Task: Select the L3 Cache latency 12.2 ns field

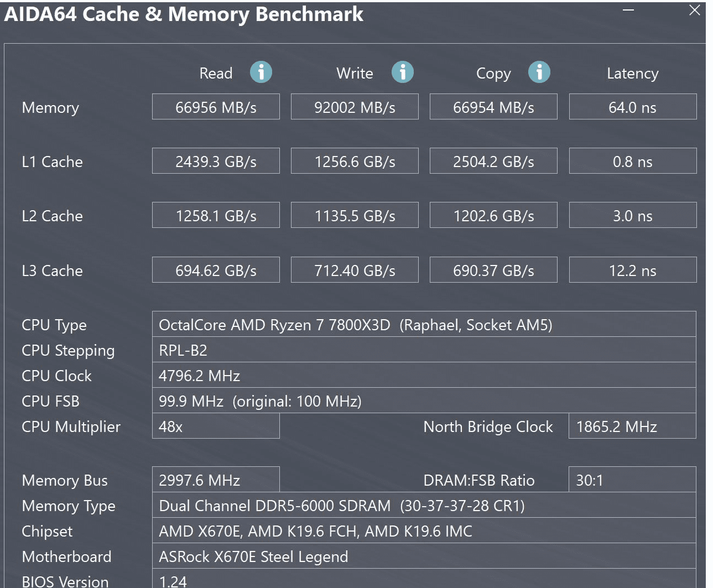Action: click(632, 270)
